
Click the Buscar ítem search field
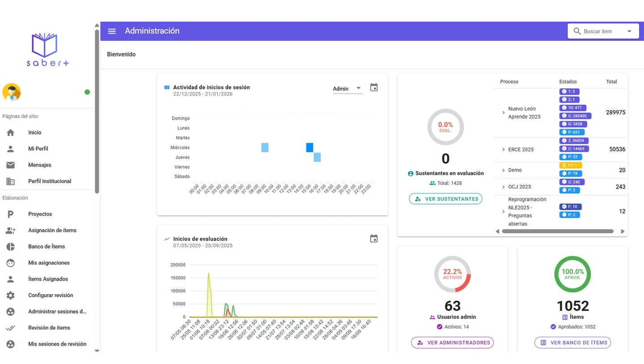pos(603,31)
